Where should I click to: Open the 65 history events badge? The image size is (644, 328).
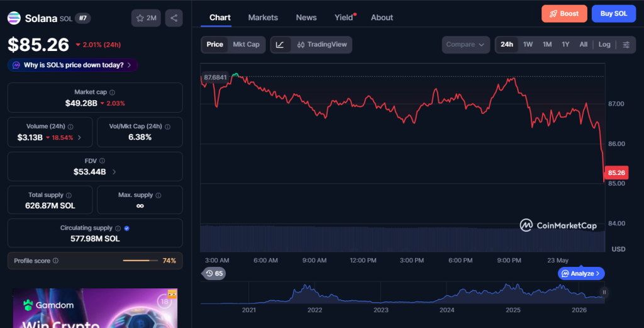point(214,273)
